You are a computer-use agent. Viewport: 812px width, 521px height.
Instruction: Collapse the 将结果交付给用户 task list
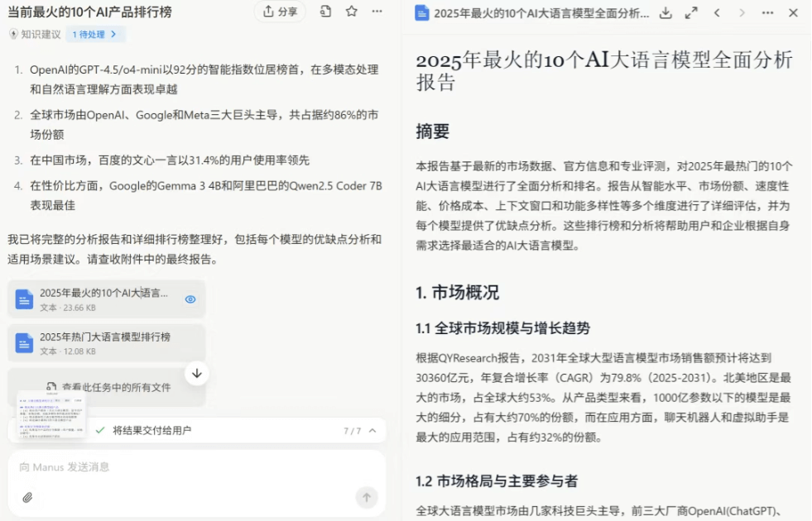pyautogui.click(x=372, y=429)
